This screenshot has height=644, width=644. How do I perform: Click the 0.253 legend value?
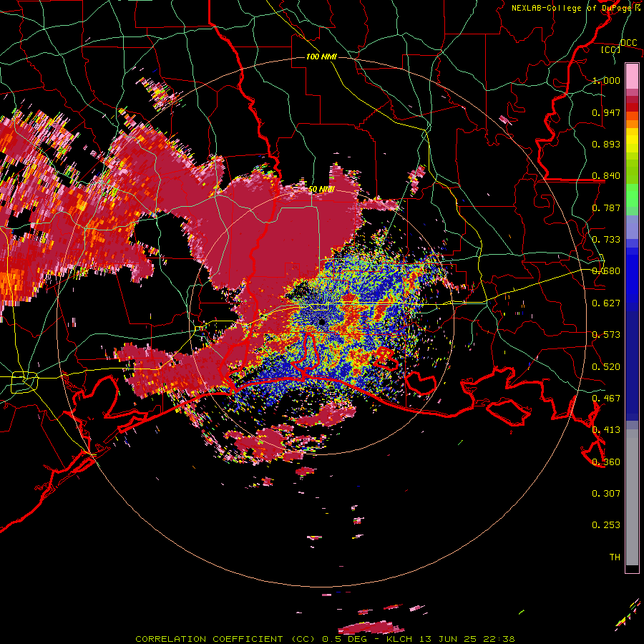tap(606, 525)
